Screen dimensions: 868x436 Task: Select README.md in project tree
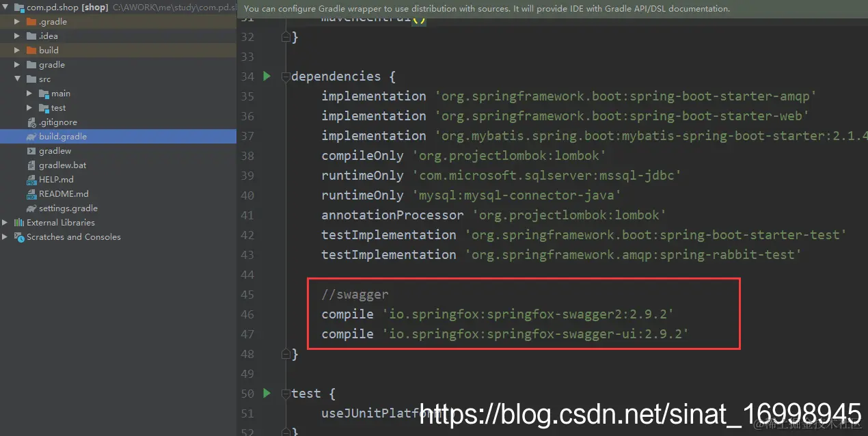(64, 193)
